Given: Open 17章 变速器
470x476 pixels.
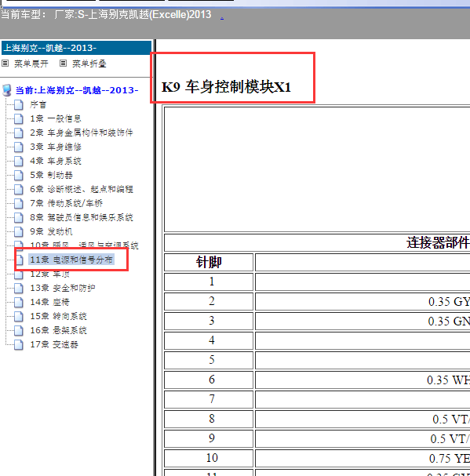Looking at the screenshot, I should coord(54,344).
